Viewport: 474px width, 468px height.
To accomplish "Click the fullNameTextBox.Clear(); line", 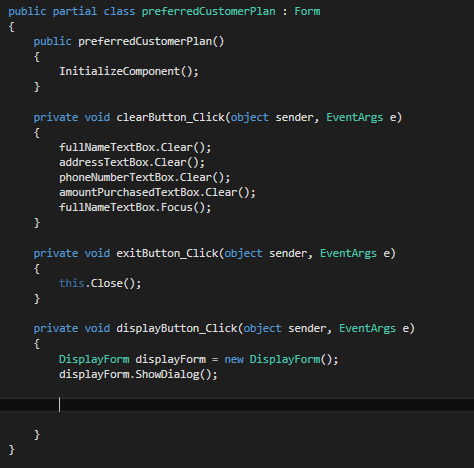I will pyautogui.click(x=135, y=147).
